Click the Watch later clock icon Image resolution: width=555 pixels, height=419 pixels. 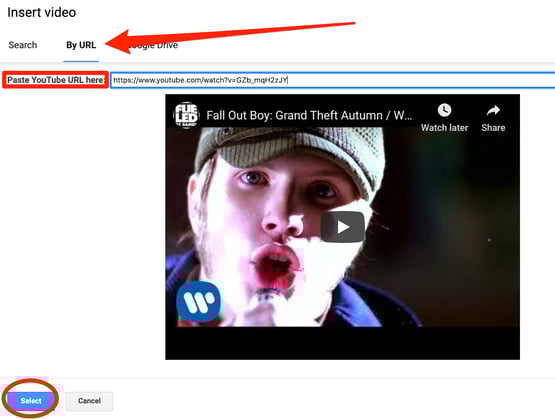click(x=444, y=110)
